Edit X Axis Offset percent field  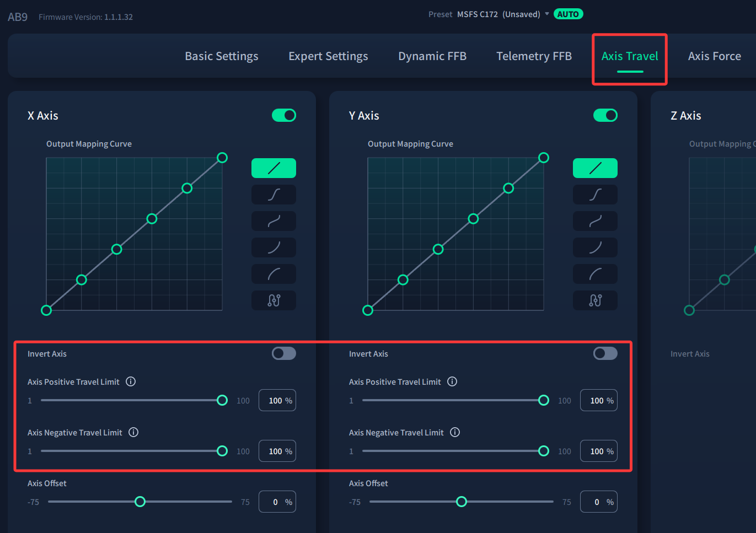pyautogui.click(x=277, y=502)
